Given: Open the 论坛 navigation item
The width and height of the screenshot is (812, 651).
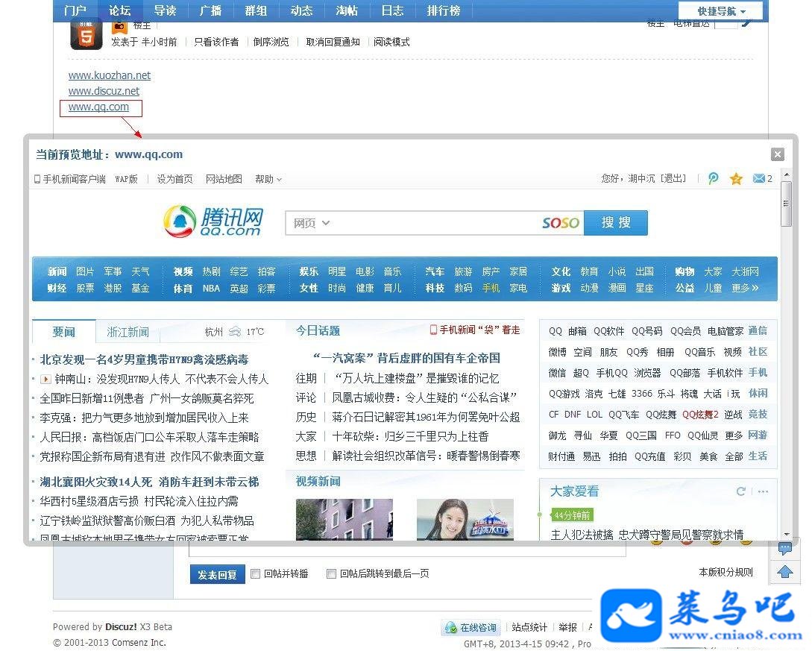Looking at the screenshot, I should click(120, 10).
